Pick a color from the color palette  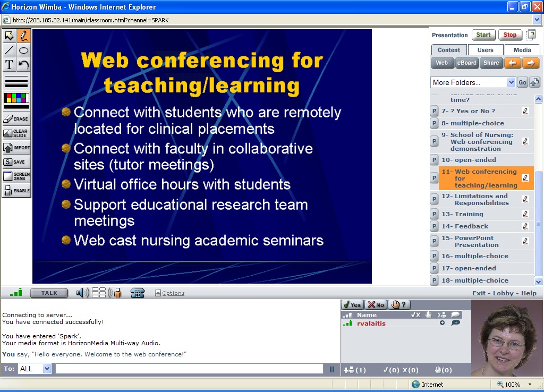(x=16, y=98)
